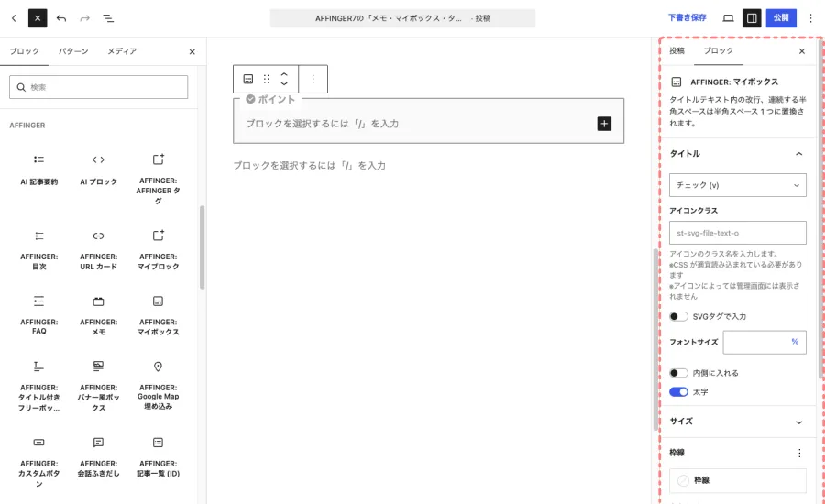Open the block toolbar's three-dot options
825x504 pixels.
[313, 79]
